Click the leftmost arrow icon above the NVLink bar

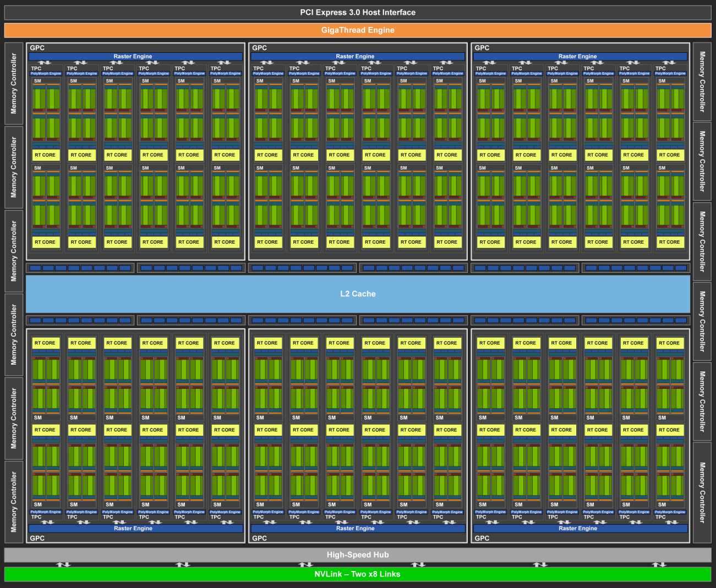[63, 564]
